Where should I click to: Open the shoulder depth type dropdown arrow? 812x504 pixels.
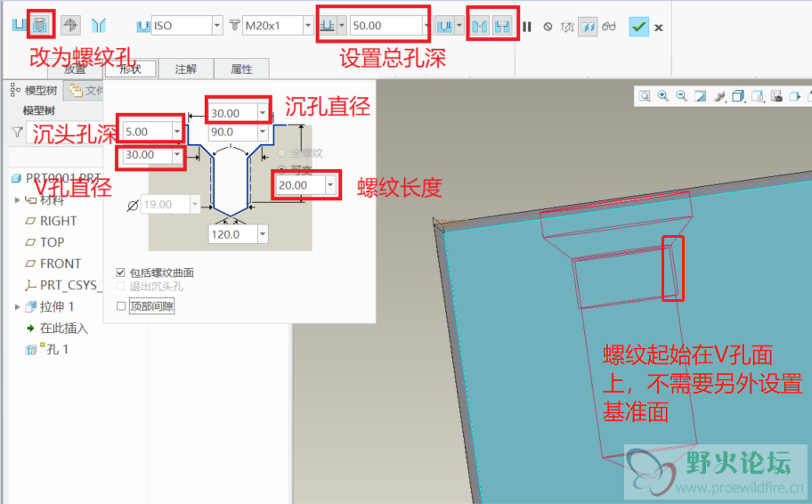coord(459,26)
